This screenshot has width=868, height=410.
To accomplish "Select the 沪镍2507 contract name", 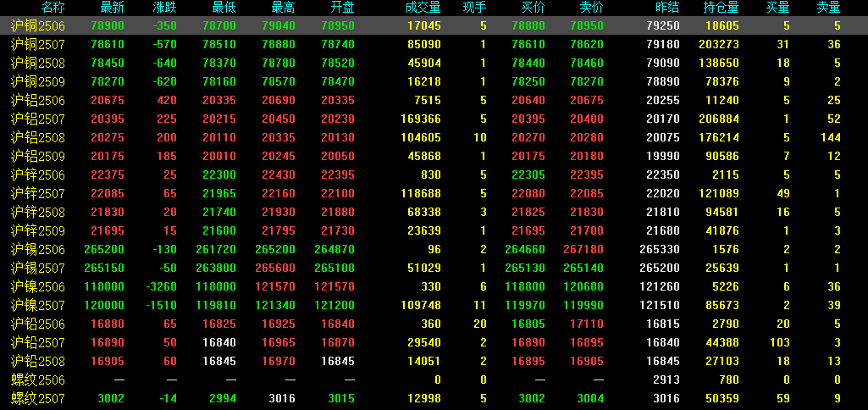I will (37, 305).
